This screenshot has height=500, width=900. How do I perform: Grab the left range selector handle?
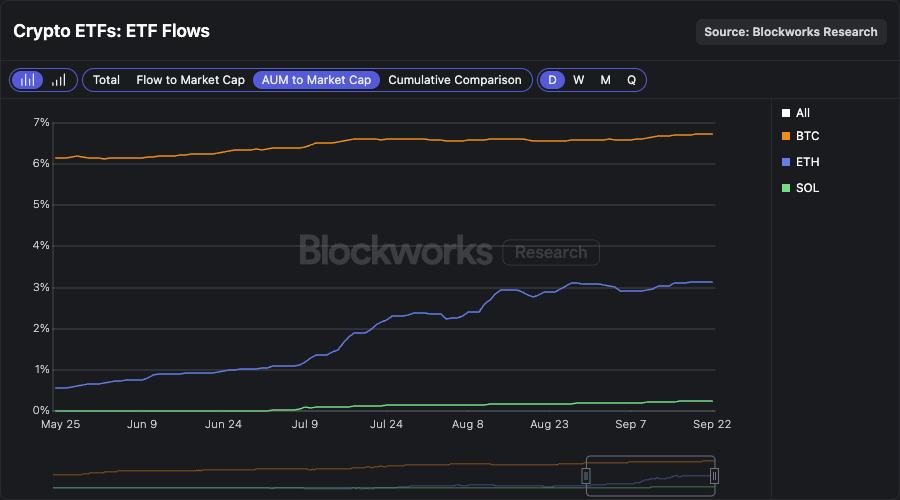587,476
